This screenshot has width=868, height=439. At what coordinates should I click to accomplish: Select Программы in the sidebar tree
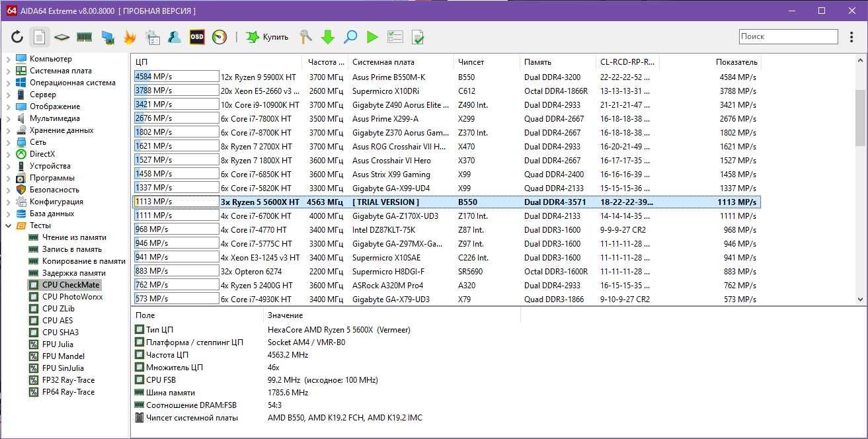[52, 178]
